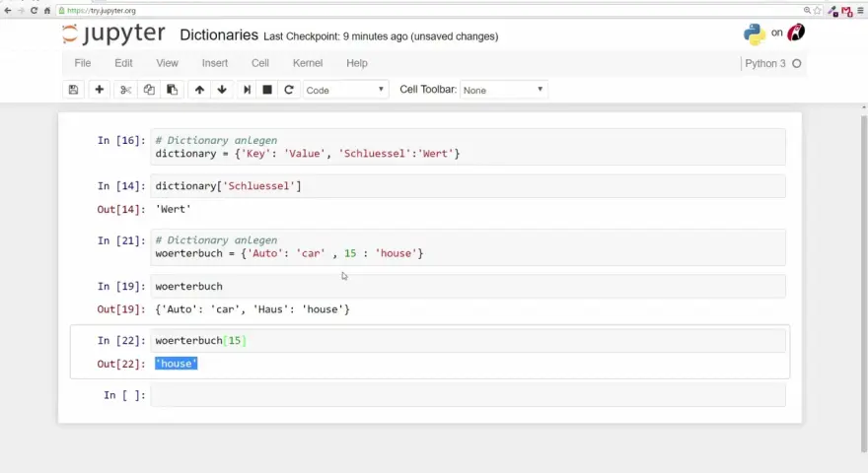Click the extension icon beside the star

[x=832, y=11]
